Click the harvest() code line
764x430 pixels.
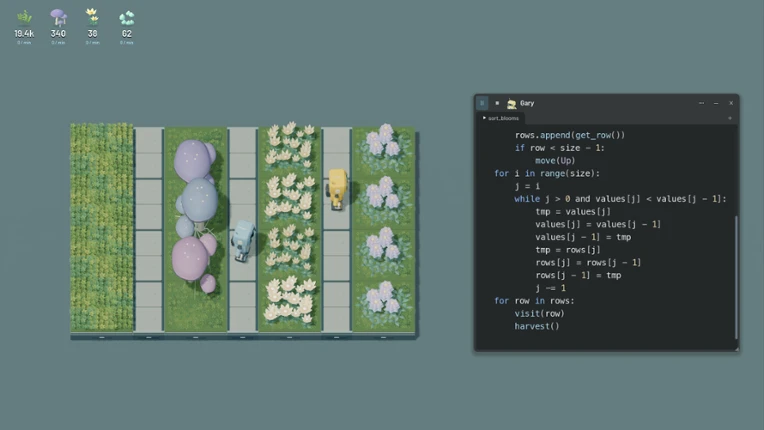coord(536,326)
